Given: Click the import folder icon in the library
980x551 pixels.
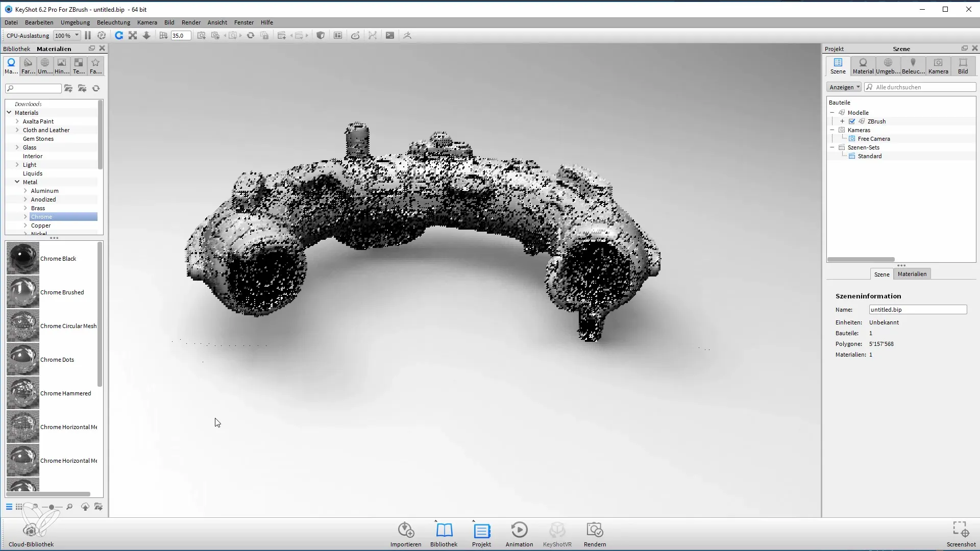Looking at the screenshot, I should 82,88.
